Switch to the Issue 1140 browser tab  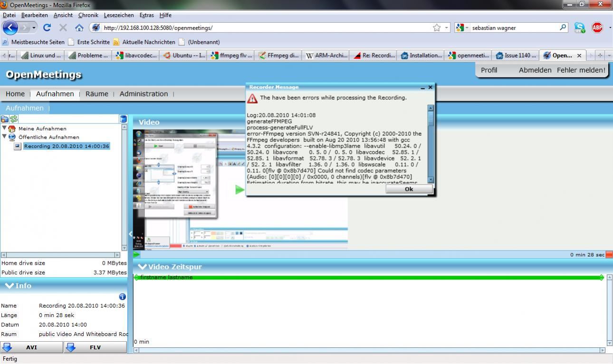coord(516,56)
